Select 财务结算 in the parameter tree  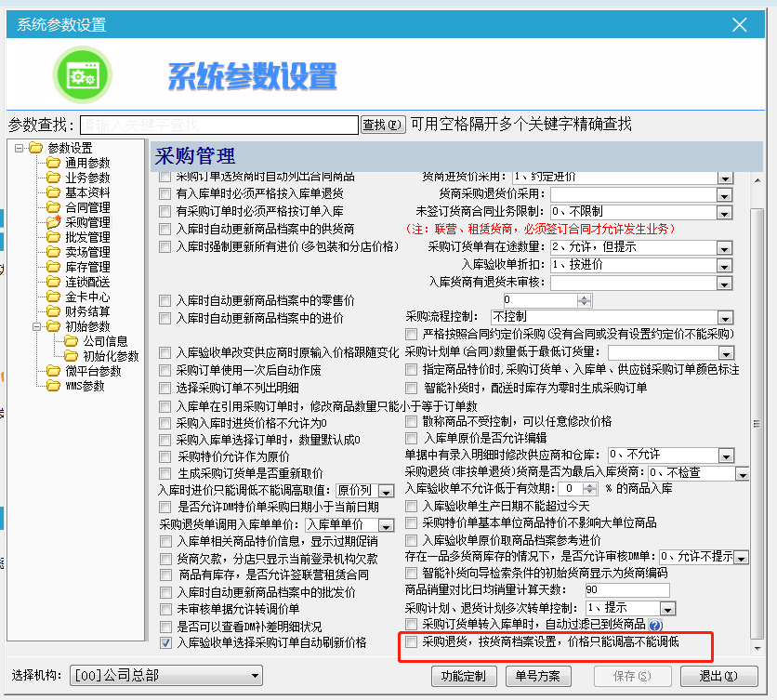(x=86, y=311)
